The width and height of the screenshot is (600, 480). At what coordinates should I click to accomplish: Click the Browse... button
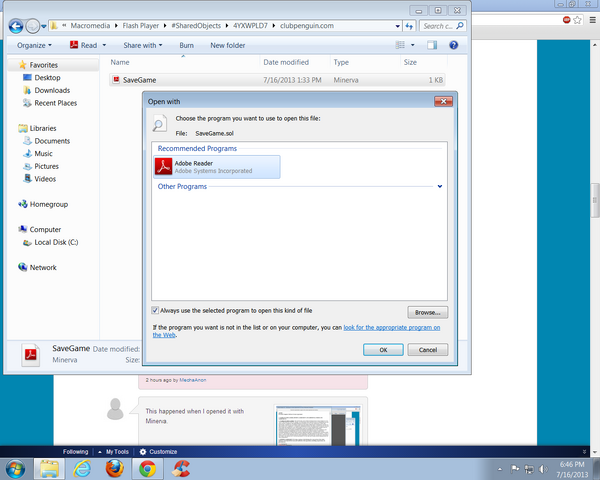point(427,312)
